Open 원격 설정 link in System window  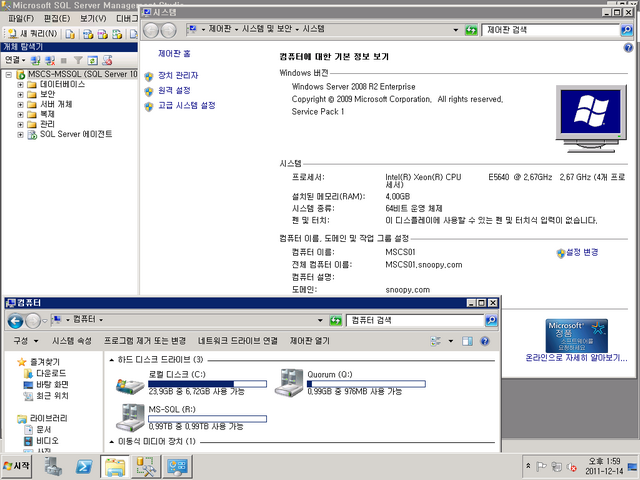174,91
